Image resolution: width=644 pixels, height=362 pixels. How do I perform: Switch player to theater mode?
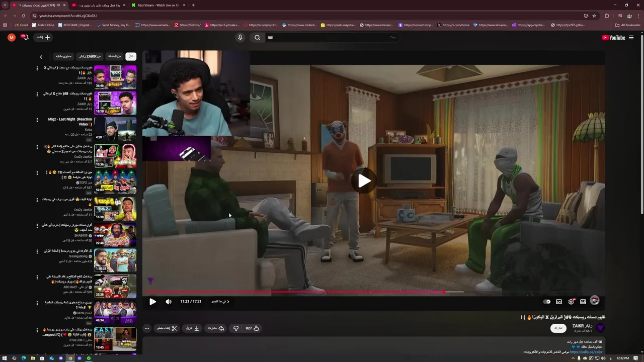583,302
